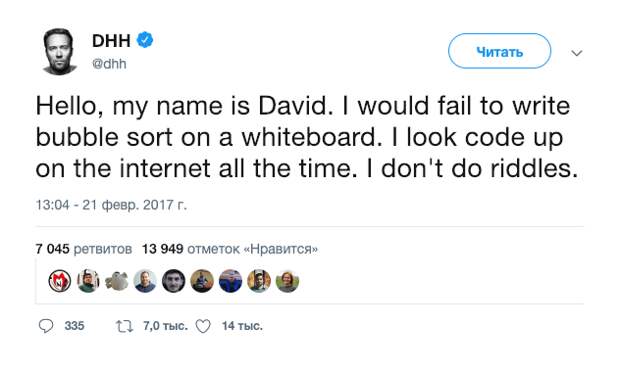Screen dimensions: 620x372
Task: Open the last avatar in likers row
Action: (287, 281)
